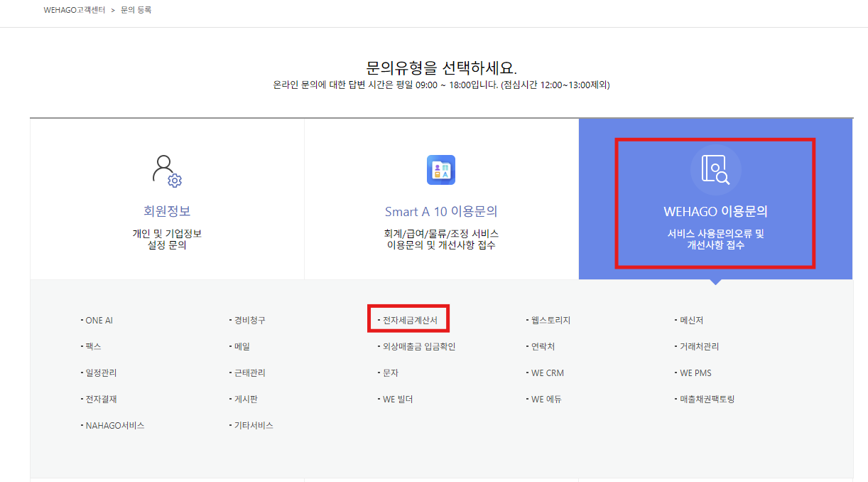Select 외상매출금 입금확인 inquiry type
Image resolution: width=868 pixels, height=482 pixels.
point(418,347)
